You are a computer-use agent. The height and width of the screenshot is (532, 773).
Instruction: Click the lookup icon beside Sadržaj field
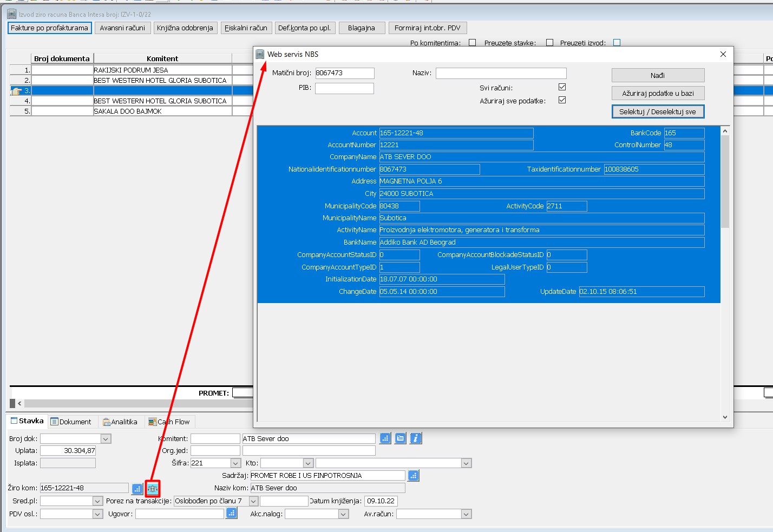pyautogui.click(x=414, y=476)
